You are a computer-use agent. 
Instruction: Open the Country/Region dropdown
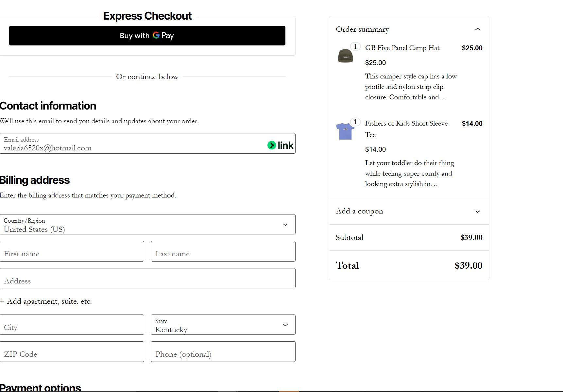pyautogui.click(x=147, y=225)
